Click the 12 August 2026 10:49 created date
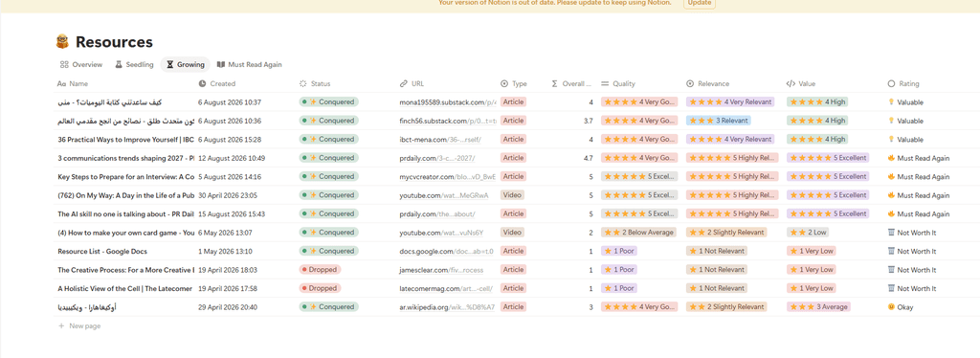The height and width of the screenshot is (358, 980). click(x=232, y=158)
